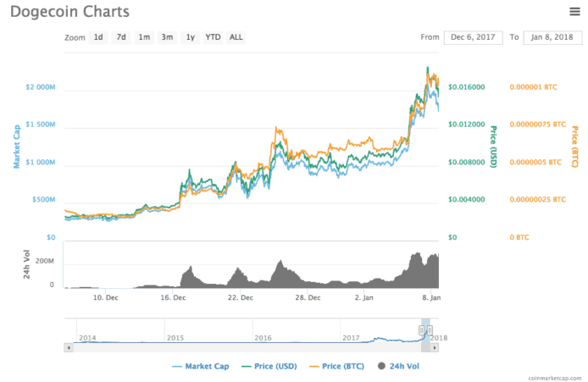Click the To date field
Image resolution: width=588 pixels, height=382 pixels.
(x=550, y=37)
